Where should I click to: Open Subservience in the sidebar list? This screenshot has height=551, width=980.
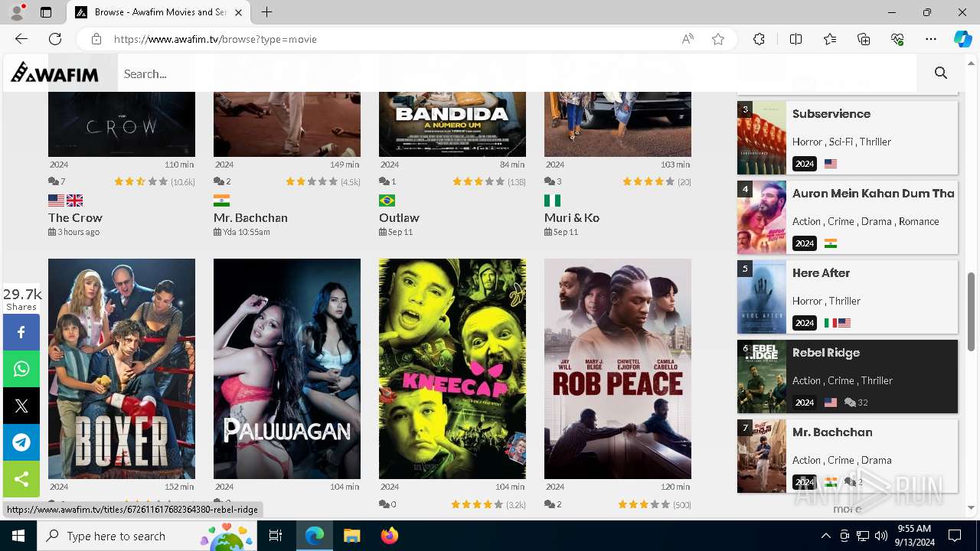click(x=831, y=114)
